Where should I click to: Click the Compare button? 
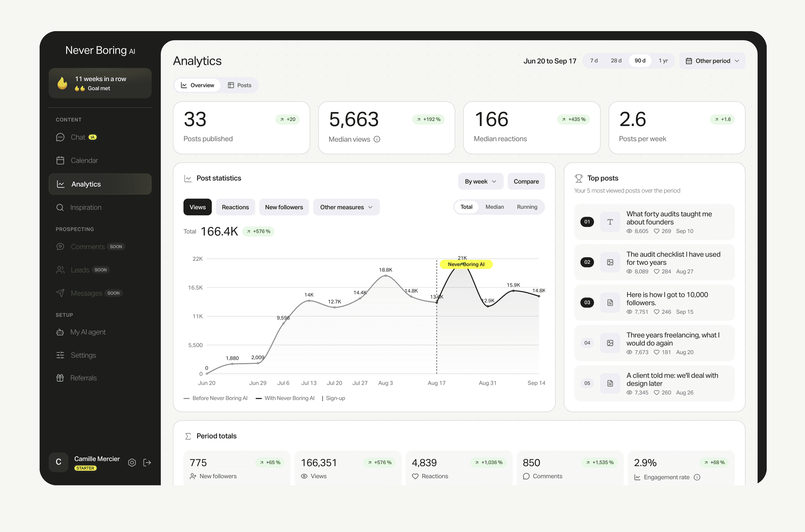526,182
